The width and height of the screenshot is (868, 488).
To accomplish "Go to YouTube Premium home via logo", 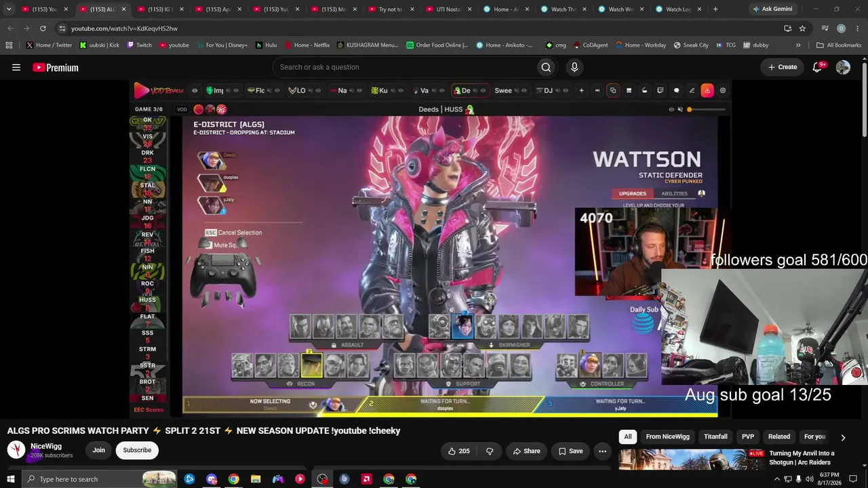I will pyautogui.click(x=56, y=67).
